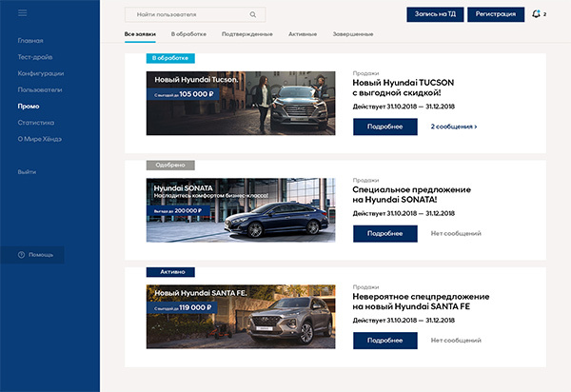
Task: Click the Регистрация button
Action: click(x=496, y=14)
